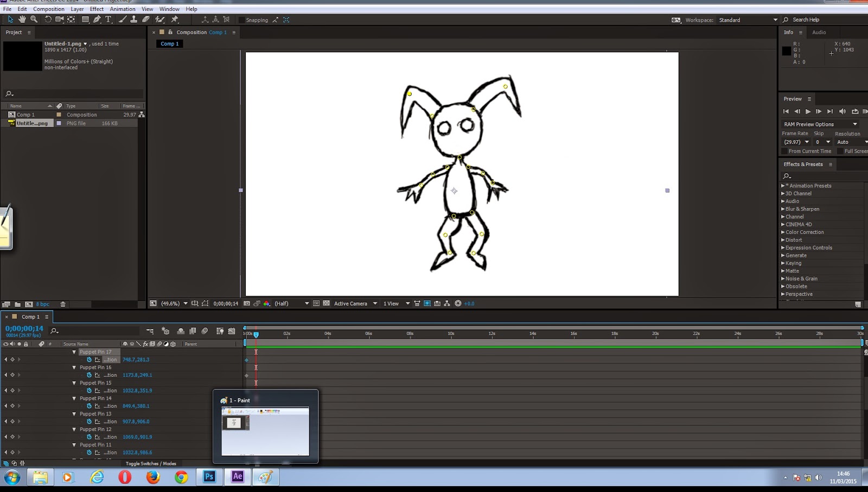Enable the Snapping checkbox
The height and width of the screenshot is (492, 868).
242,20
